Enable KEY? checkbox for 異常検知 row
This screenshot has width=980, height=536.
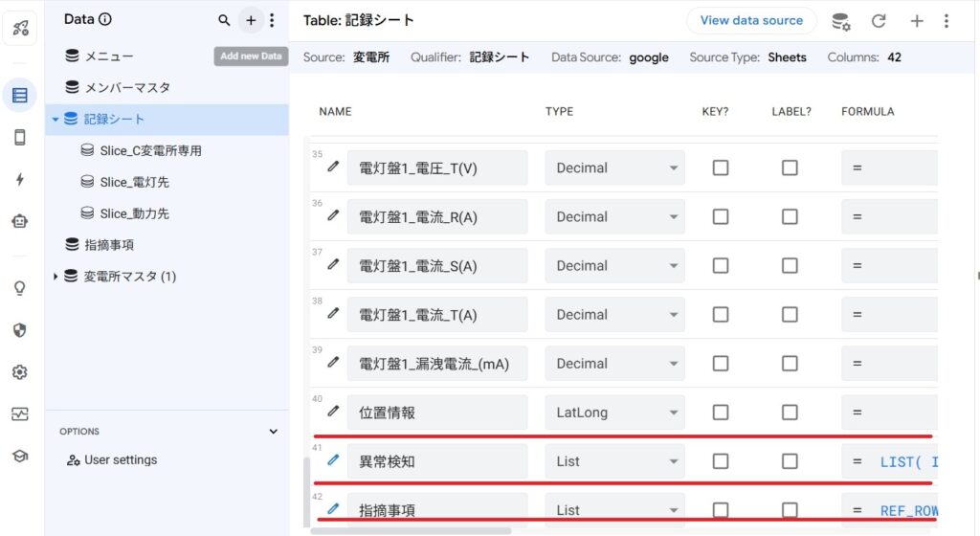(x=721, y=461)
